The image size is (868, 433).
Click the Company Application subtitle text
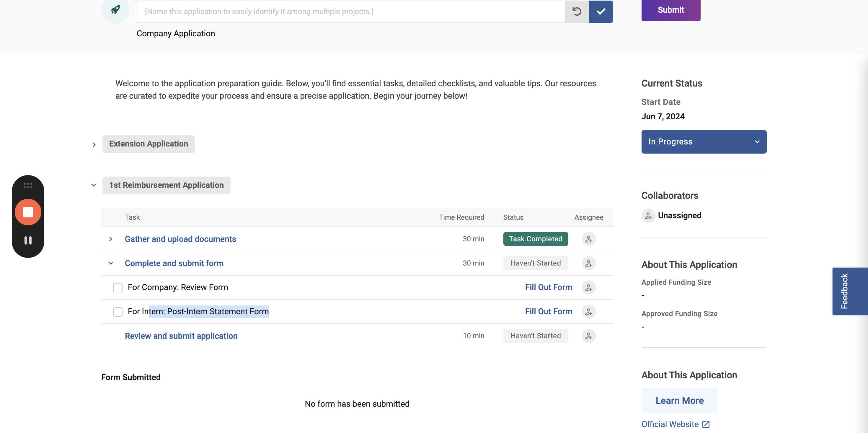(176, 34)
